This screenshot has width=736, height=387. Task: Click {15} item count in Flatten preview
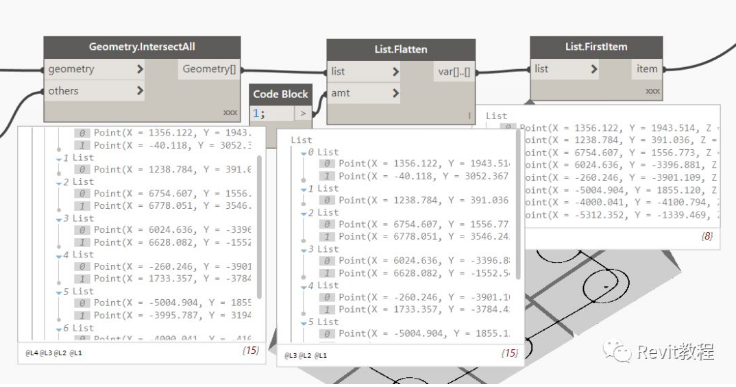(x=509, y=353)
